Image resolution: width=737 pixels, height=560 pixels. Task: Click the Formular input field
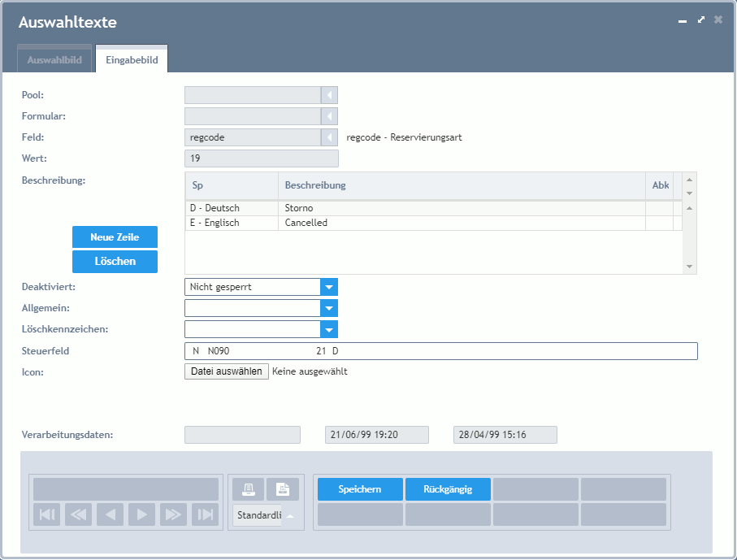253,116
